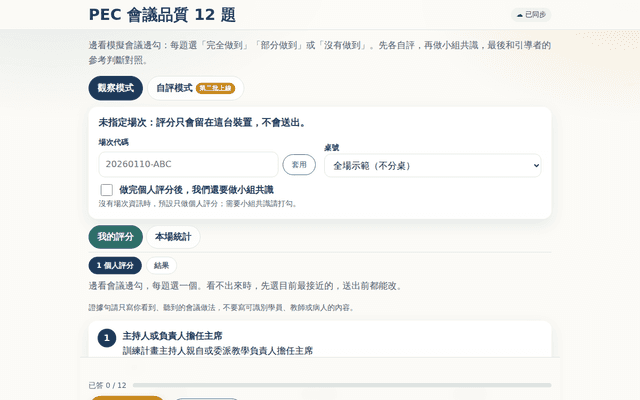This screenshot has height=400, width=640.
Task: Switch to 自評模式 mode
Action: click(196, 88)
